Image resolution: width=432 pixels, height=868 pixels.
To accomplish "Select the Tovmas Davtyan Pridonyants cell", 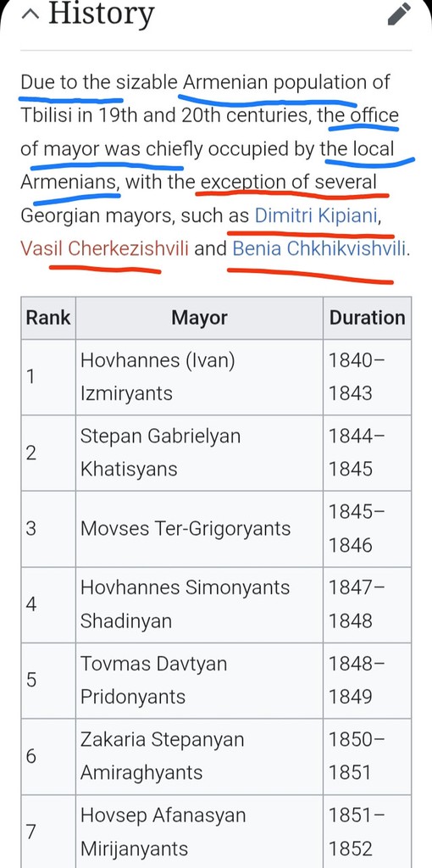I will pyautogui.click(x=199, y=681).
